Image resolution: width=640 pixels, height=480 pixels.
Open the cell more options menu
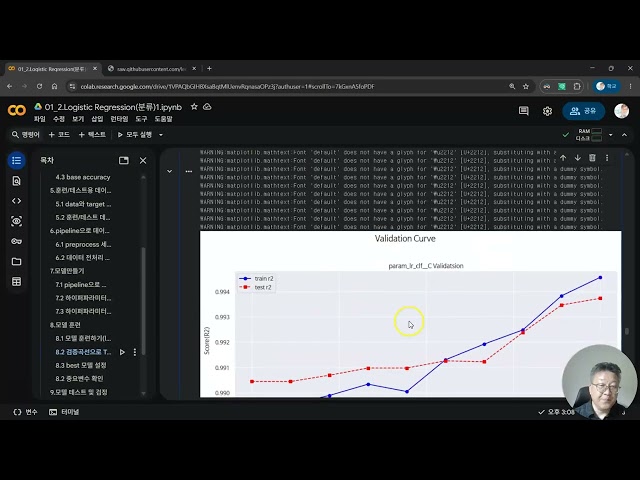(607, 158)
